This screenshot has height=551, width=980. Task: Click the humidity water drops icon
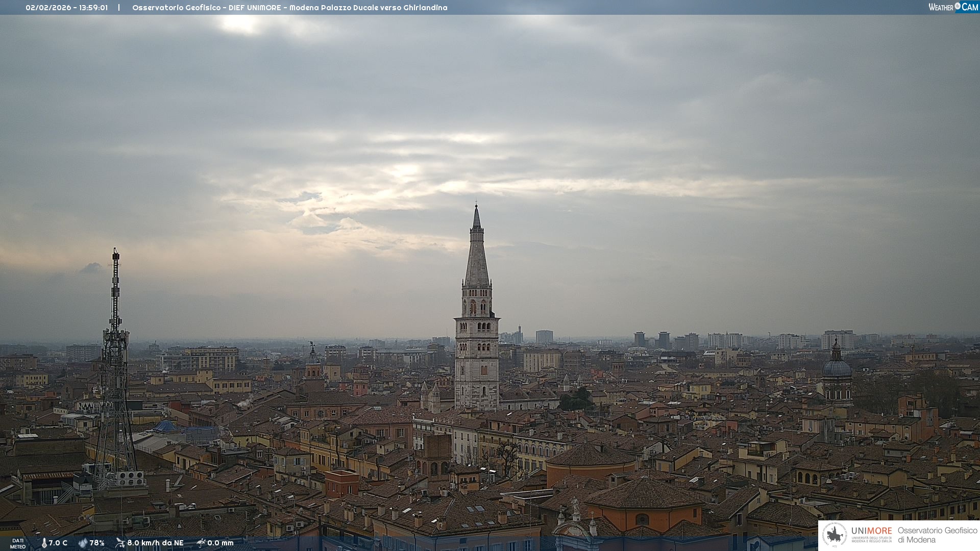pyautogui.click(x=83, y=543)
